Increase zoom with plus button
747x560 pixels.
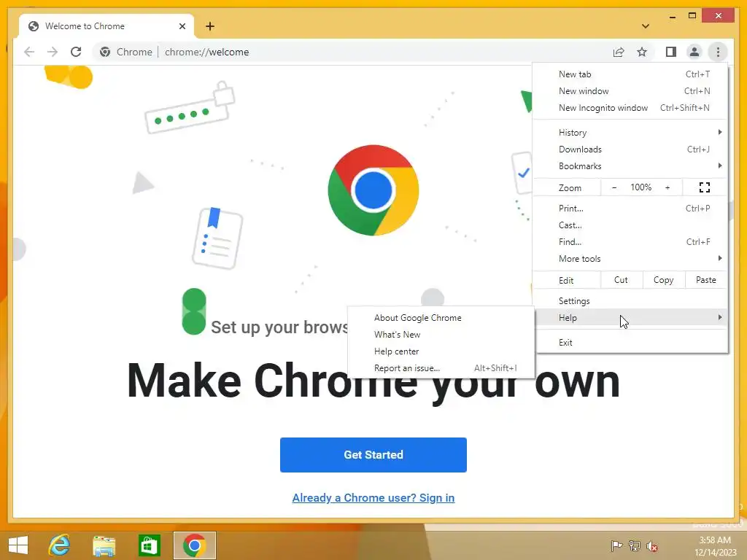667,187
